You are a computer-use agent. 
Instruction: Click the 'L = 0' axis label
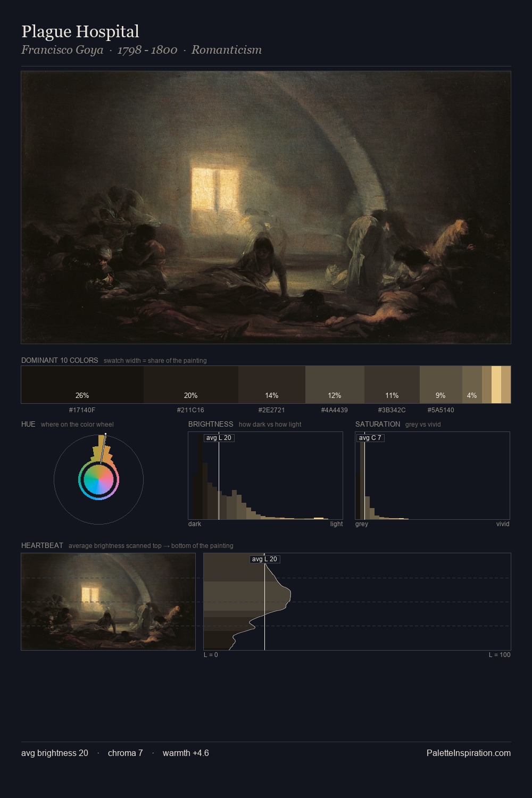tap(211, 655)
